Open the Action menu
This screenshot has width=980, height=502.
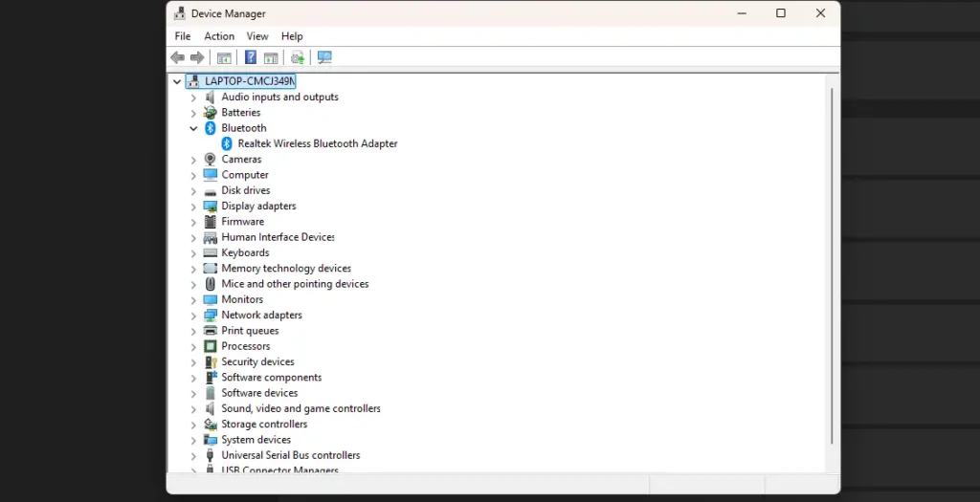(x=219, y=36)
